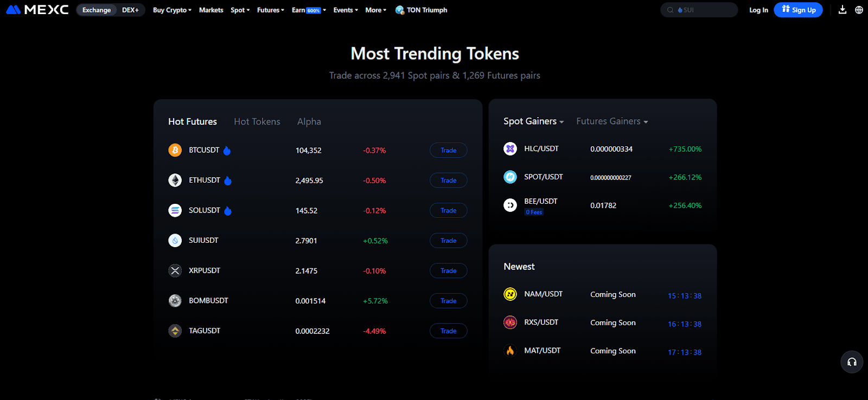The image size is (868, 400).
Task: Click the 0 Fees badge under BEE/USDT
Action: [x=534, y=212]
